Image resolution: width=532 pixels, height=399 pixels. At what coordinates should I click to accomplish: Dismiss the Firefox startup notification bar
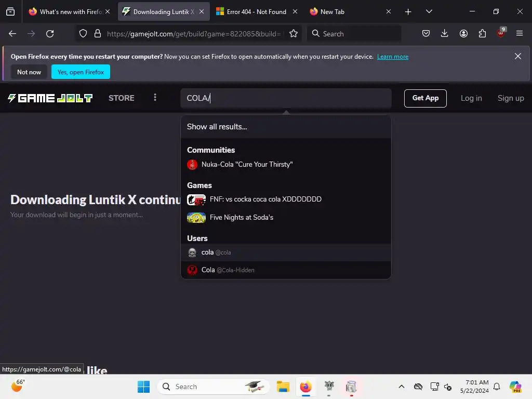[x=518, y=56]
